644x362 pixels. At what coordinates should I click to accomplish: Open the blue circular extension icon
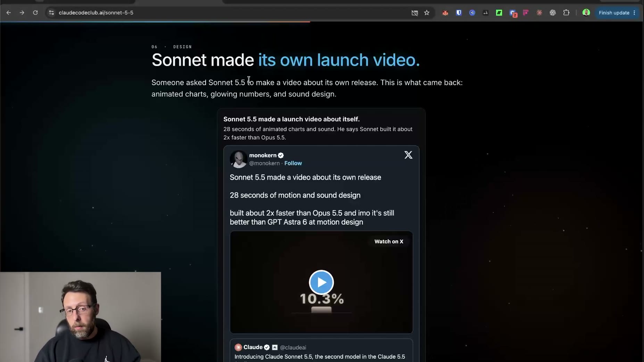click(472, 13)
